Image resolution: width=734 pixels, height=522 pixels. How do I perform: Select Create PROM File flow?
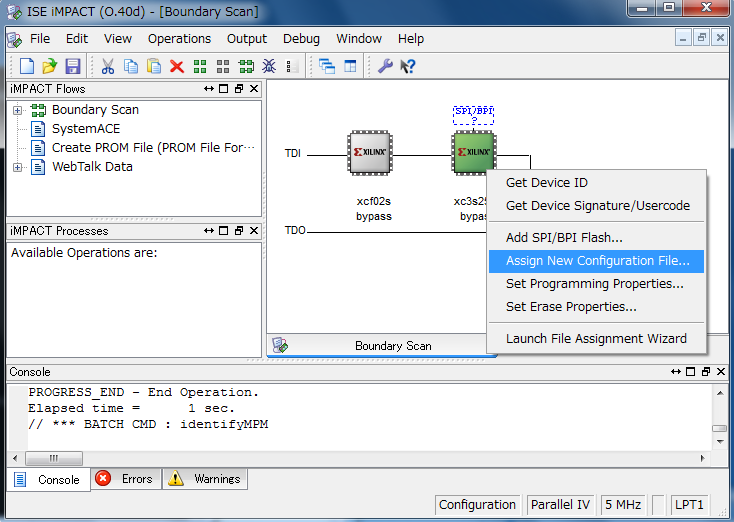[153, 148]
